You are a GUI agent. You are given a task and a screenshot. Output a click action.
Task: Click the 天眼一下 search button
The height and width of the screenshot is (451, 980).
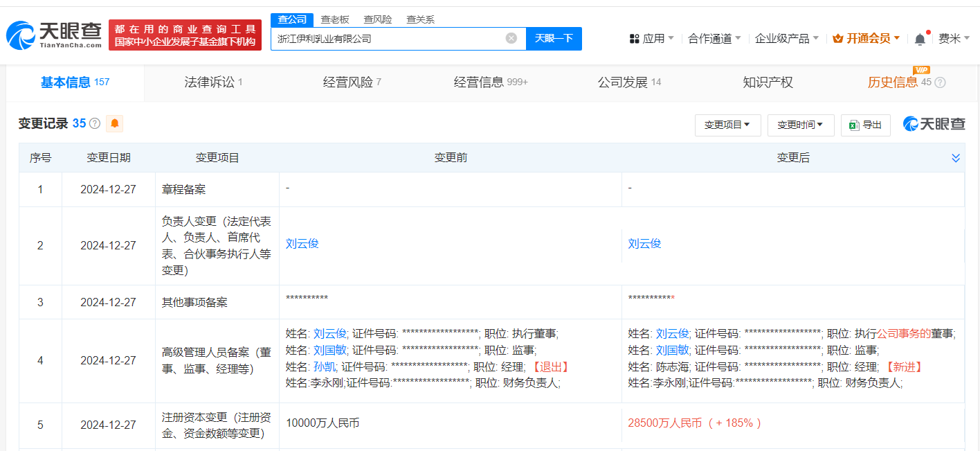tap(554, 38)
